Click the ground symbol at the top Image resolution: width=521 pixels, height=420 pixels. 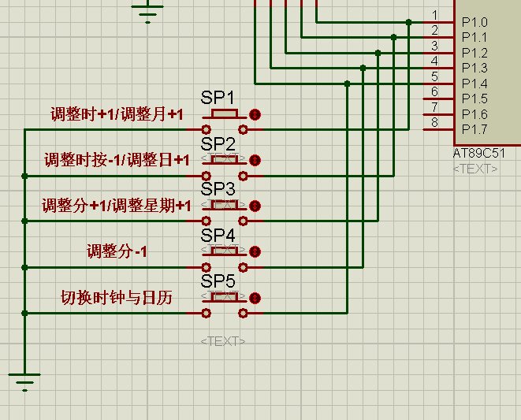point(147,14)
